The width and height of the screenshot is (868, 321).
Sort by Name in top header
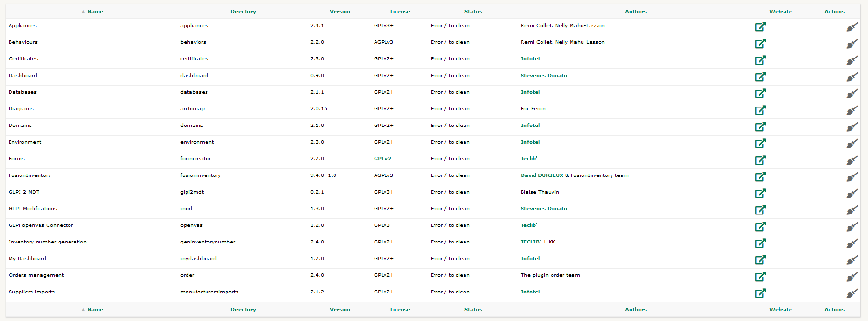(95, 11)
